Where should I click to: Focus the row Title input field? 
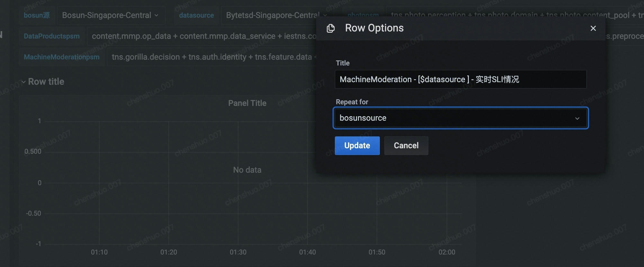[460, 79]
